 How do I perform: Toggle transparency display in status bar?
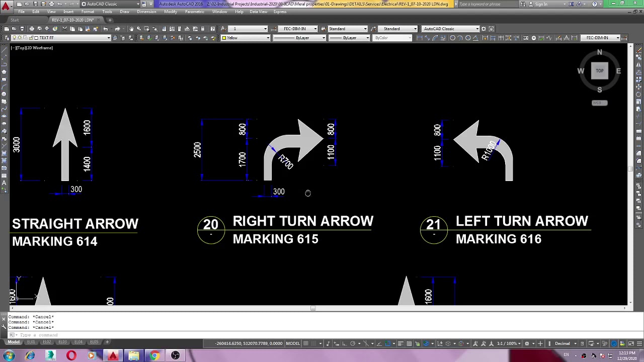click(409, 343)
